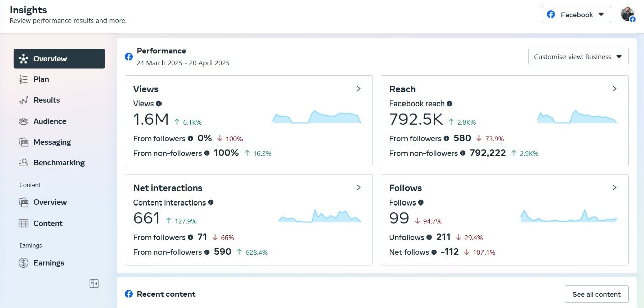Image resolution: width=644 pixels, height=308 pixels.
Task: Click the Benchmarking search-list icon
Action: click(23, 163)
